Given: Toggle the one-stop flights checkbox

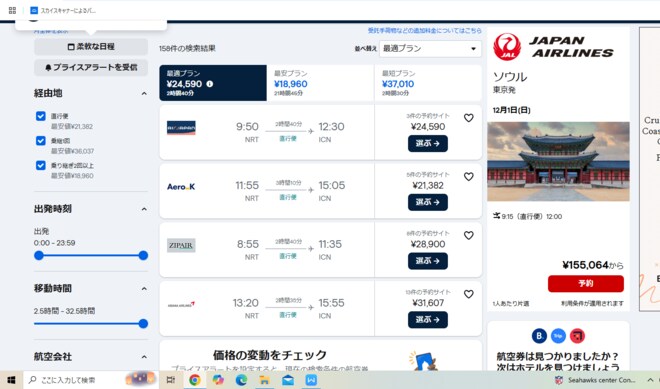Looking at the screenshot, I should click(x=41, y=141).
